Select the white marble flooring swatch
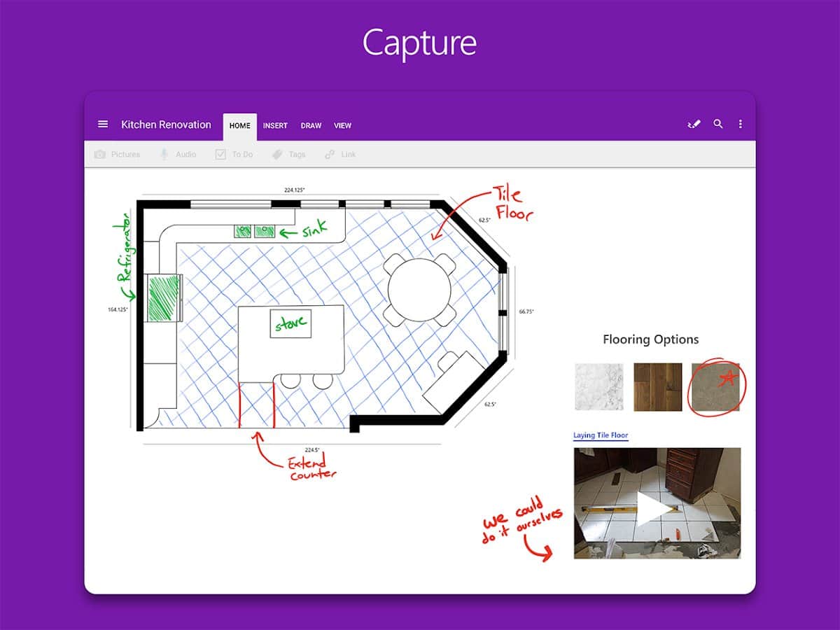Screen dimensions: 840x630 point(599,386)
